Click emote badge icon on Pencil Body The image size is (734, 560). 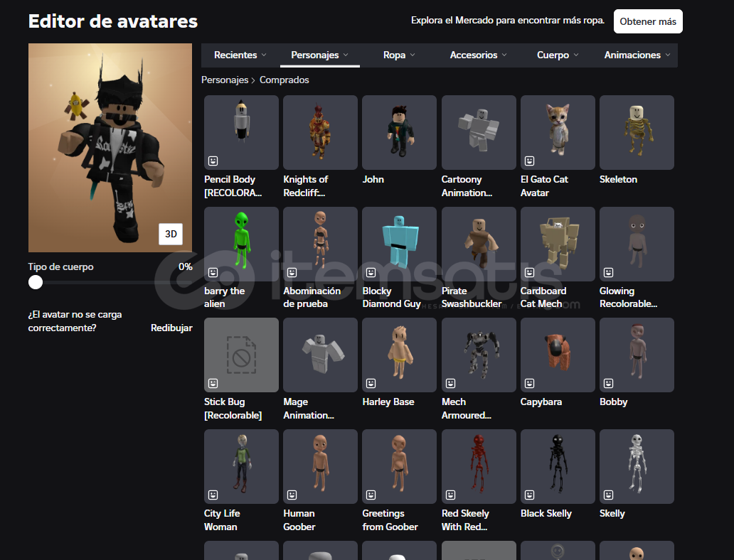coord(213,161)
